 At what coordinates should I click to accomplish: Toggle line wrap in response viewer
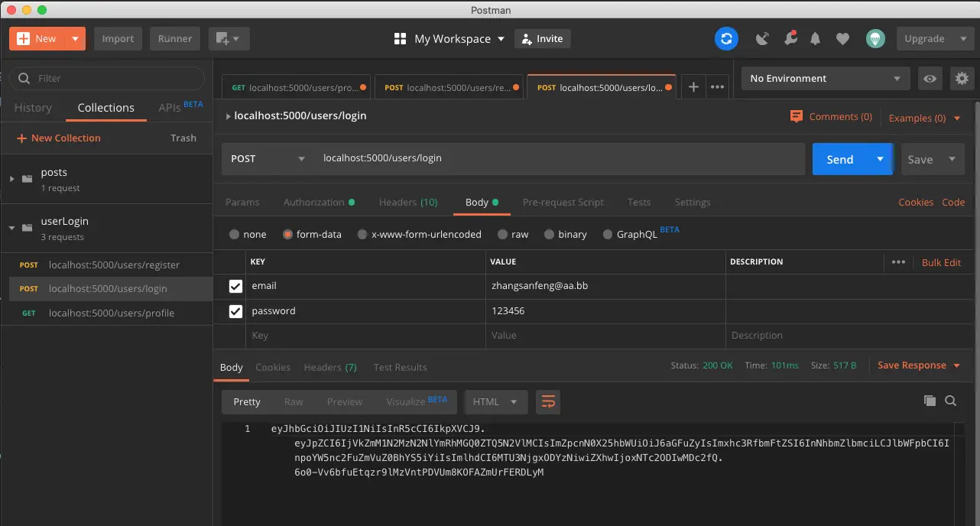click(548, 401)
